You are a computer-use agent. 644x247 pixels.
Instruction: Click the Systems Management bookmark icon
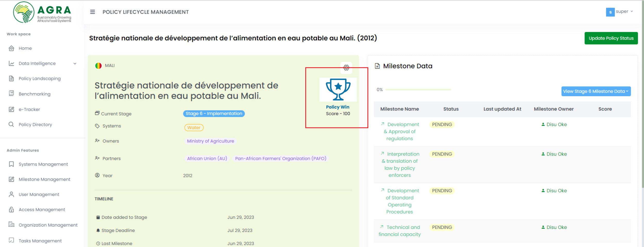coord(11,164)
